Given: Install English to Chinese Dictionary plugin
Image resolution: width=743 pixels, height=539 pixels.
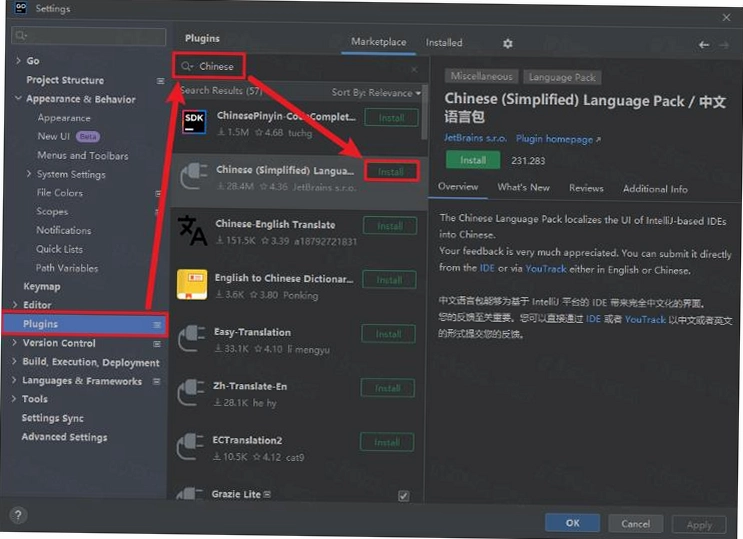Looking at the screenshot, I should [390, 280].
